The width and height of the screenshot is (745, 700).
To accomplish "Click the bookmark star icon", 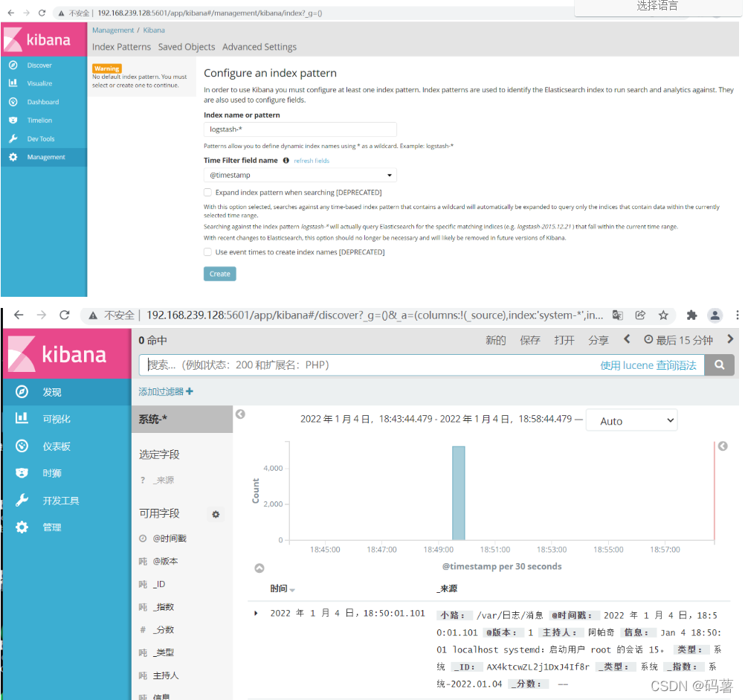I will 663,315.
